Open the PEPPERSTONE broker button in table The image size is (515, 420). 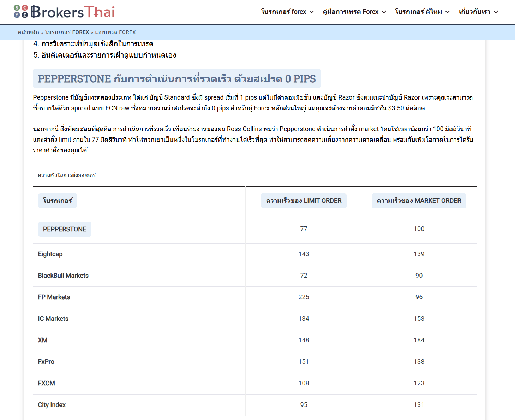tap(65, 229)
